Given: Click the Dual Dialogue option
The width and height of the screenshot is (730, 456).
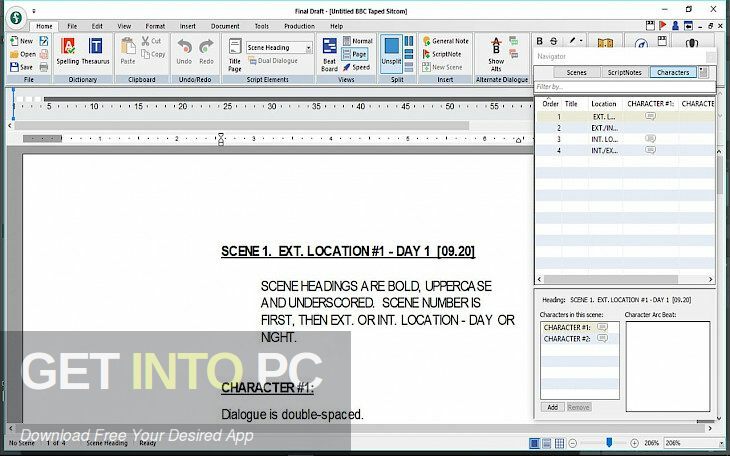Looking at the screenshot, I should point(273,61).
